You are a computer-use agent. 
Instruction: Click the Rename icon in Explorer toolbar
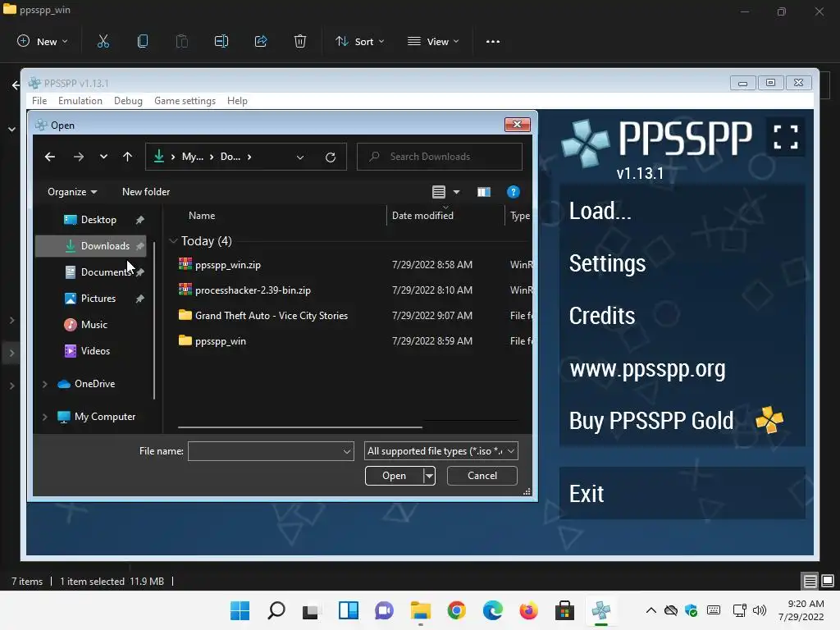221,41
